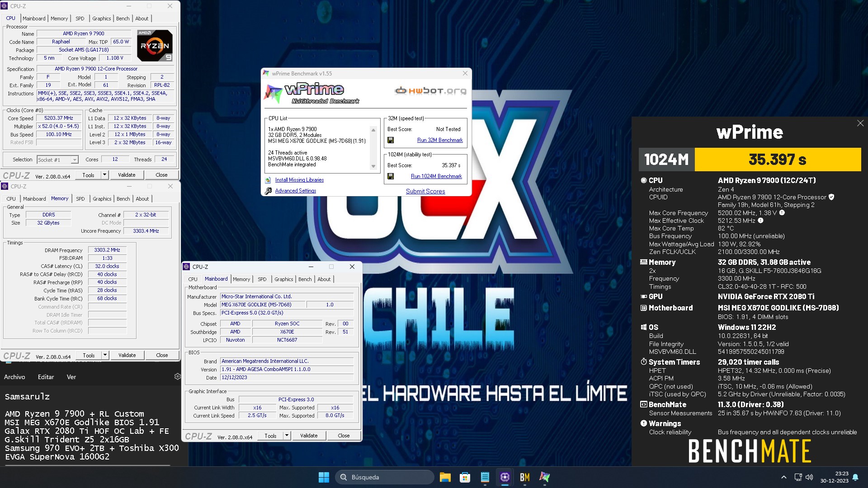The width and height of the screenshot is (868, 488).
Task: Show hidden tray icons chevron
Action: pyautogui.click(x=784, y=477)
